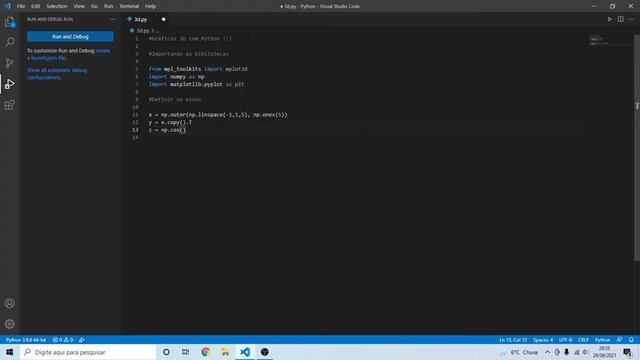Open the Help menu

pos(150,6)
